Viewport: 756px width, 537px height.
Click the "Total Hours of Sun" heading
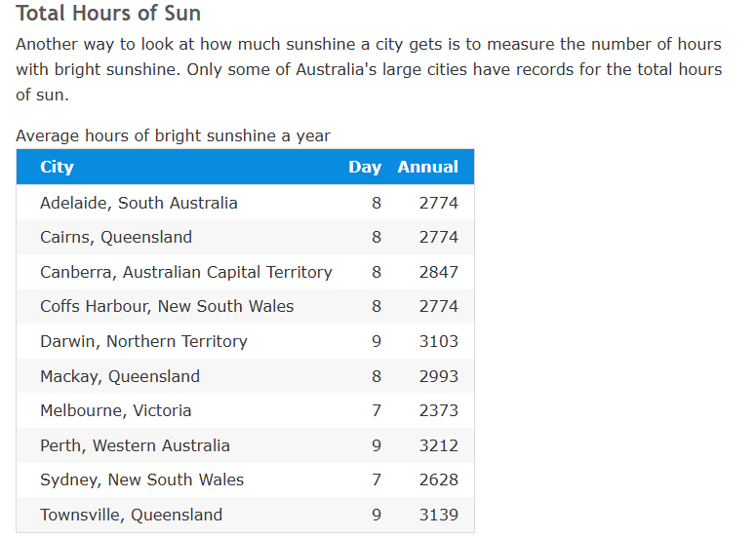[108, 14]
